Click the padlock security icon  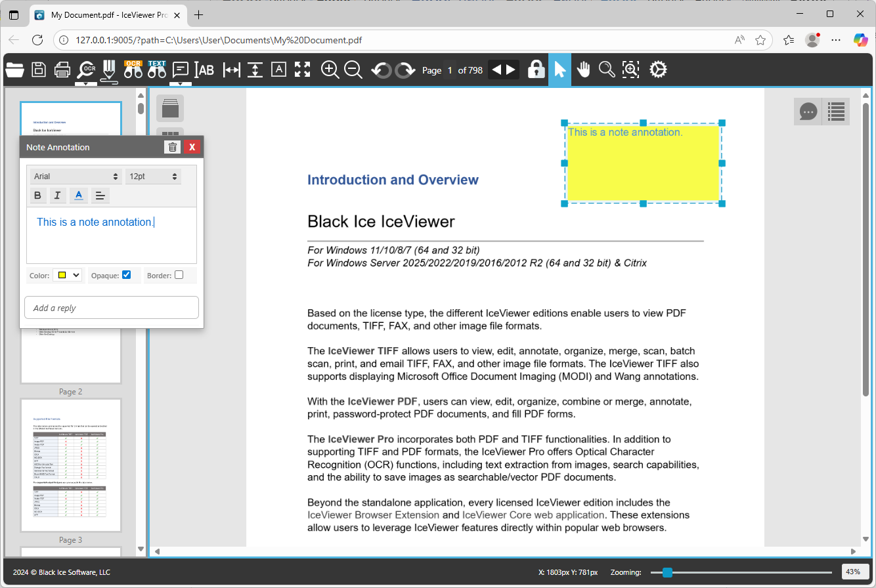coord(537,70)
